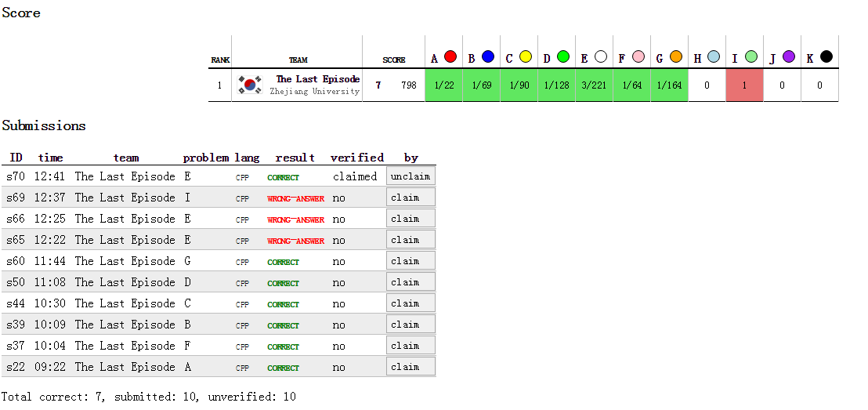This screenshot has width=868, height=410.
Task: Claim submission s60 for problem G
Action: coord(410,261)
